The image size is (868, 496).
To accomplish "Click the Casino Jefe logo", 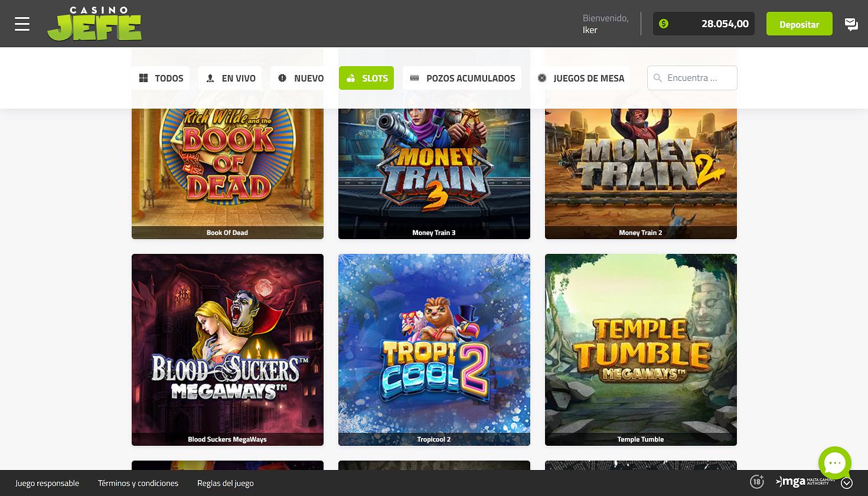I will 94,24.
